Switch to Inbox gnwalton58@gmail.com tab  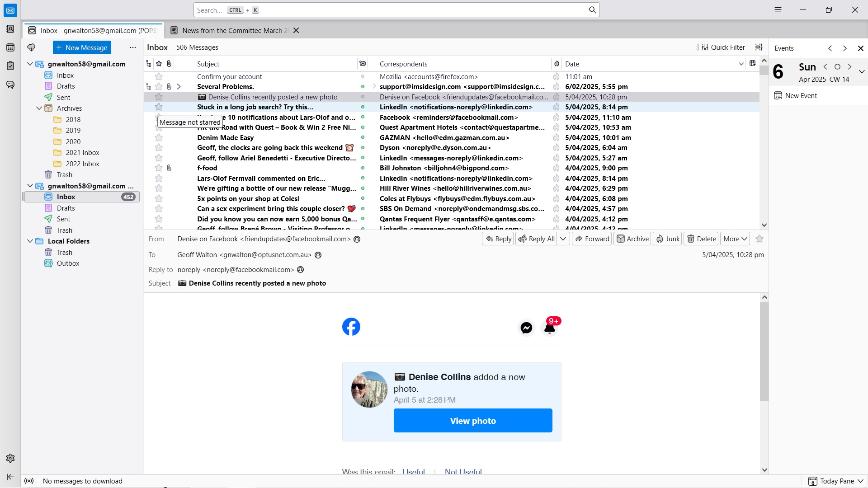tap(94, 30)
